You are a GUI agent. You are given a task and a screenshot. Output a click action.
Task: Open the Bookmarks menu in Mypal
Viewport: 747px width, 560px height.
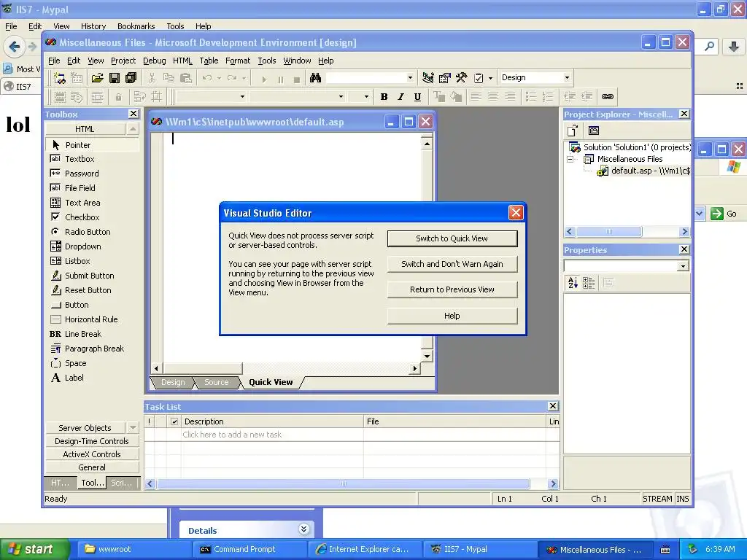click(136, 26)
